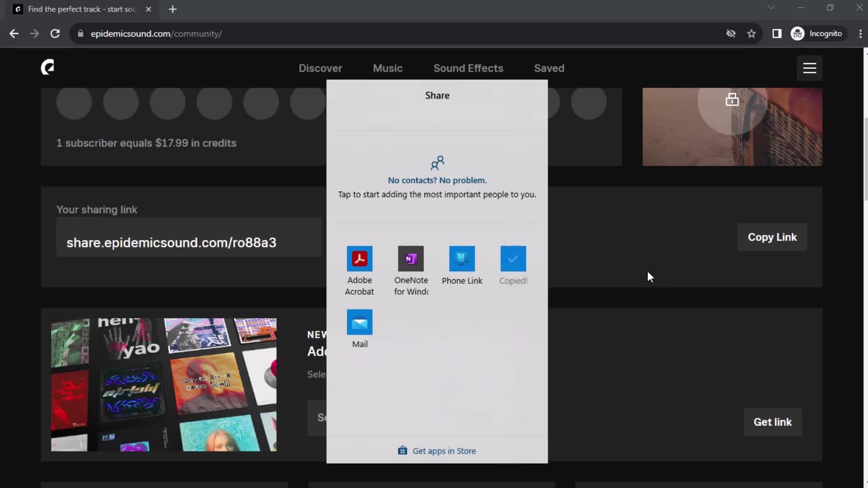The width and height of the screenshot is (868, 488).
Task: Click the Copy Link button
Action: coord(772,237)
